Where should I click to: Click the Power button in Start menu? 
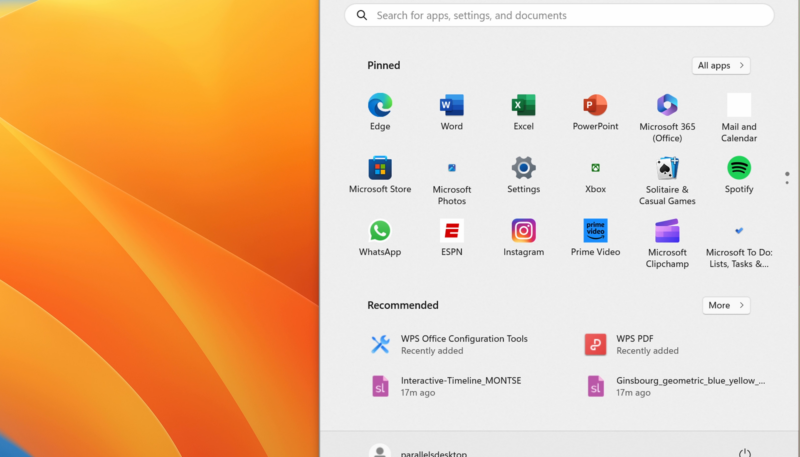(x=744, y=453)
